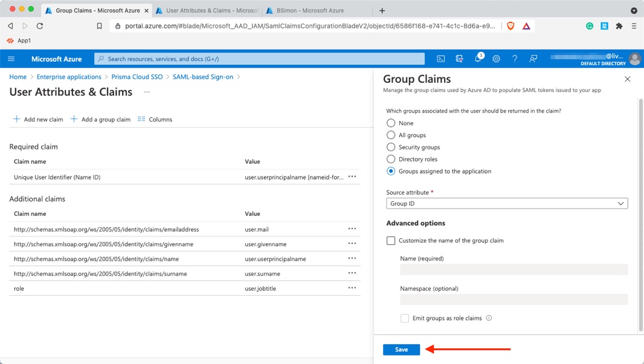Select the All groups radio option

tap(391, 135)
